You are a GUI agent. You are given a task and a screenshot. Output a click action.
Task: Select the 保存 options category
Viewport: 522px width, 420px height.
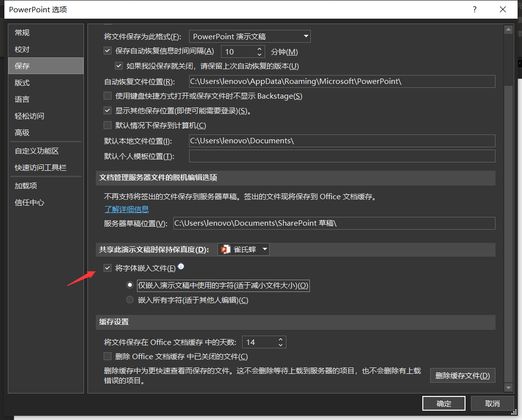coord(46,66)
